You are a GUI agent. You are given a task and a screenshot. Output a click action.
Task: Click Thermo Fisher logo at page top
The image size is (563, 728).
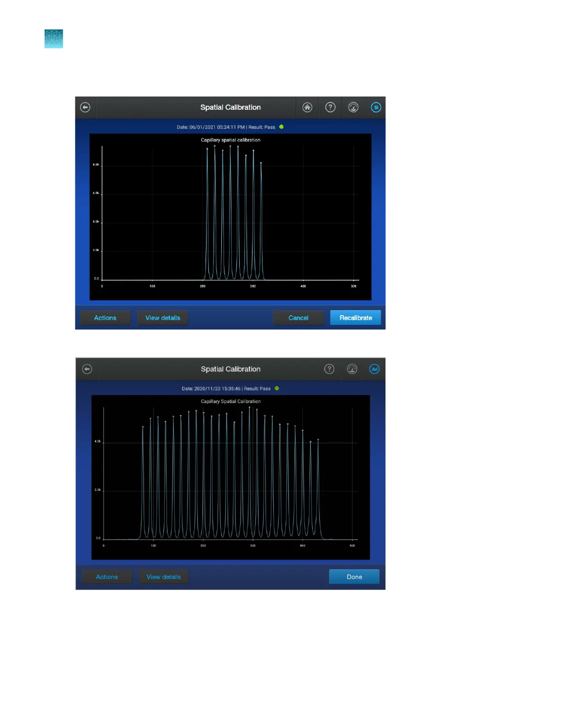54,39
